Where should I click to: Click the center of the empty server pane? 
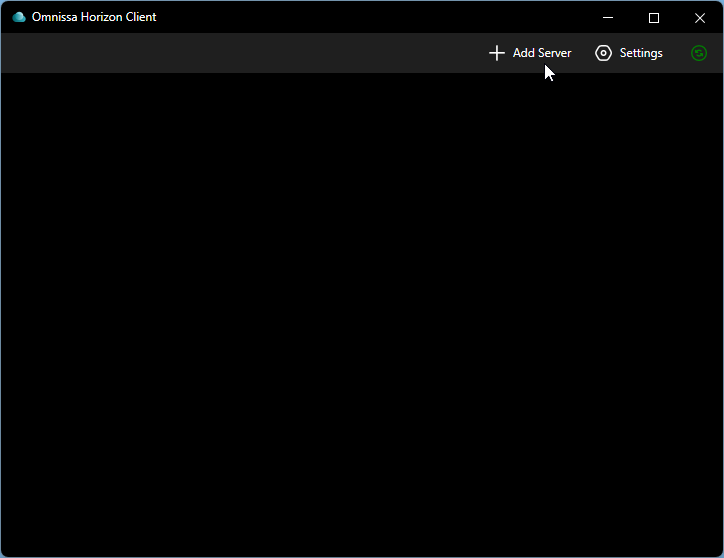(x=362, y=314)
